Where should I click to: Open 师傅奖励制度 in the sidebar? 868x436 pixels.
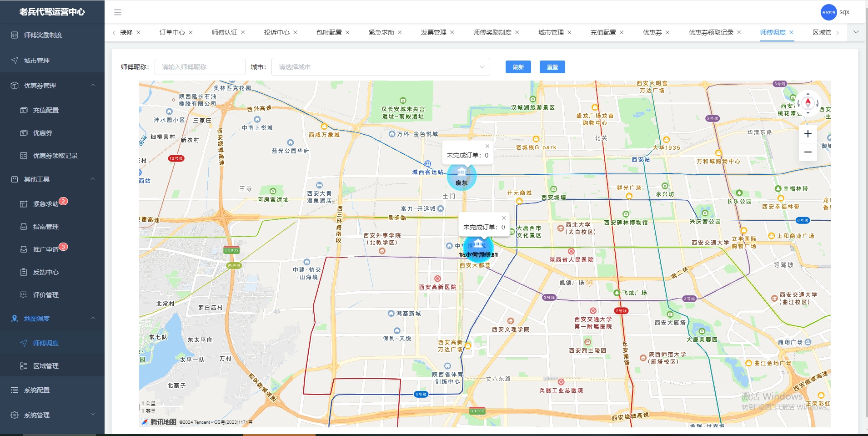coord(52,35)
